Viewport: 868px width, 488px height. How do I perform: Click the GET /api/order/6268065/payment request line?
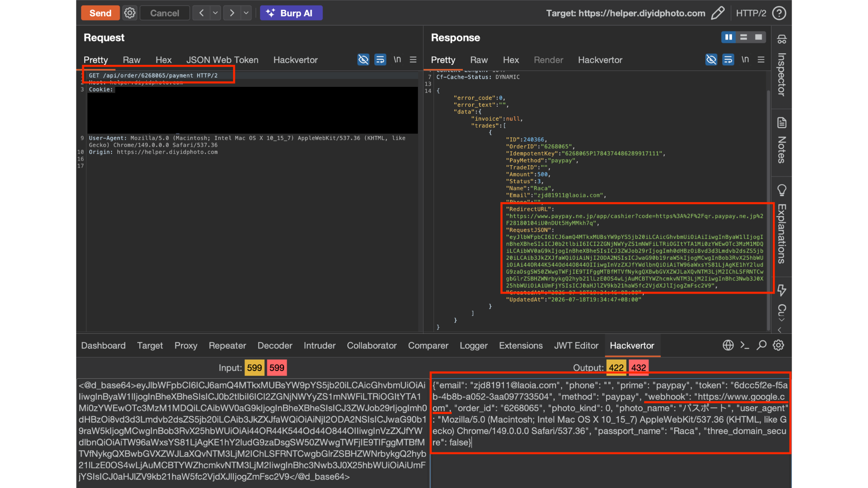[x=153, y=75]
